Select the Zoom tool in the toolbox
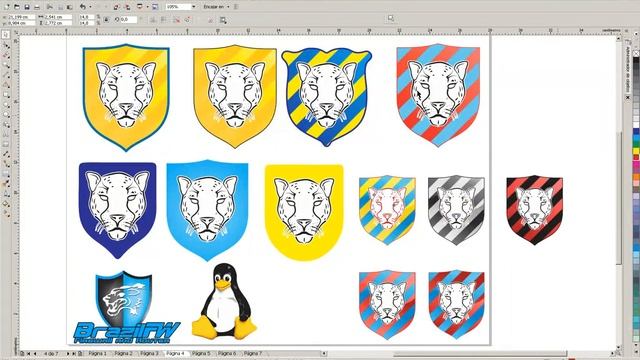 point(6,64)
